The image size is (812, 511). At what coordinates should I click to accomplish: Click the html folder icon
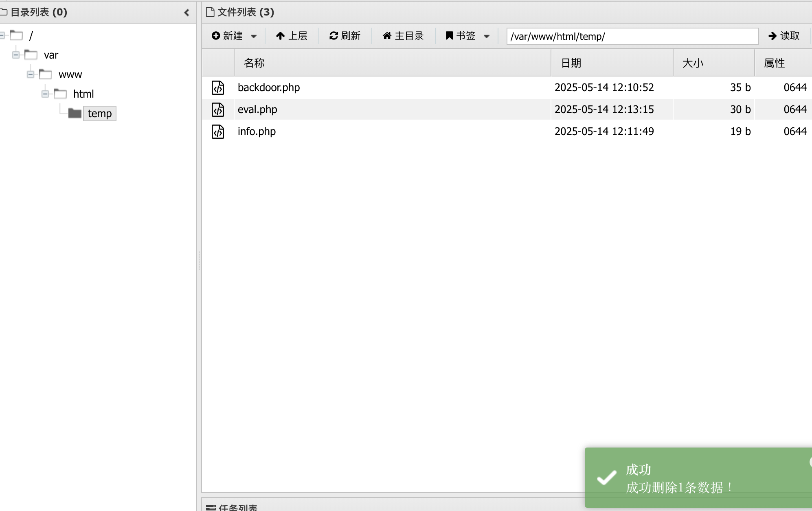(x=60, y=94)
